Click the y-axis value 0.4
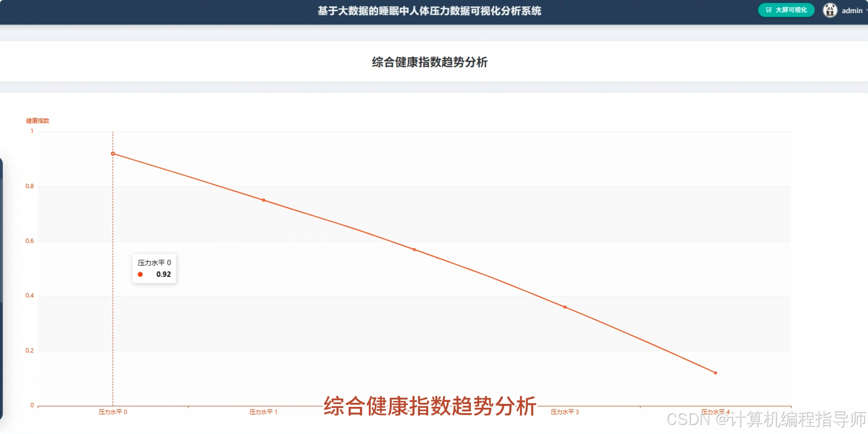This screenshot has width=868, height=434. [x=30, y=295]
